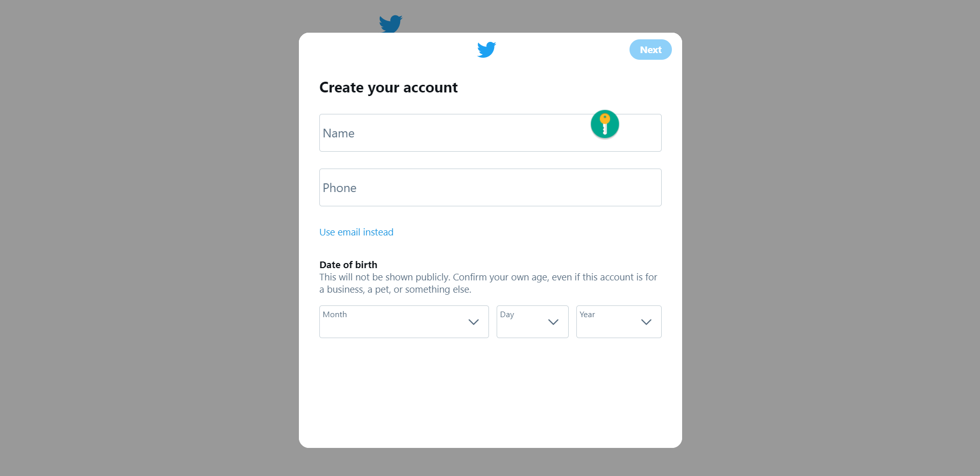Click the Year dropdown chevron arrow
This screenshot has height=476, width=980.
(646, 322)
